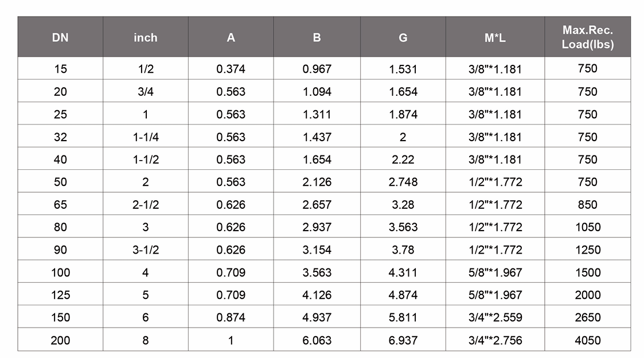Screen dimensions: 644x358
Task: Select G value 4.311 cell
Action: coord(403,273)
